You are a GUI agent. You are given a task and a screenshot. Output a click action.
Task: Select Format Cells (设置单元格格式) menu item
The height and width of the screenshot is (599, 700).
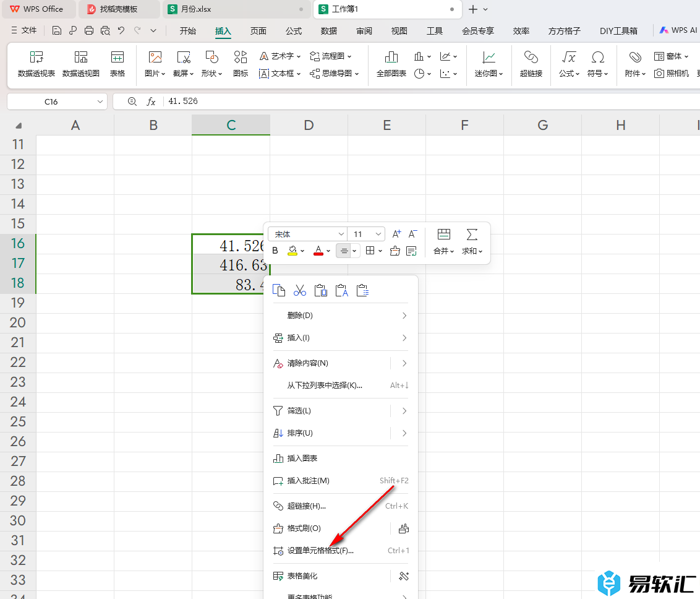tap(341, 551)
